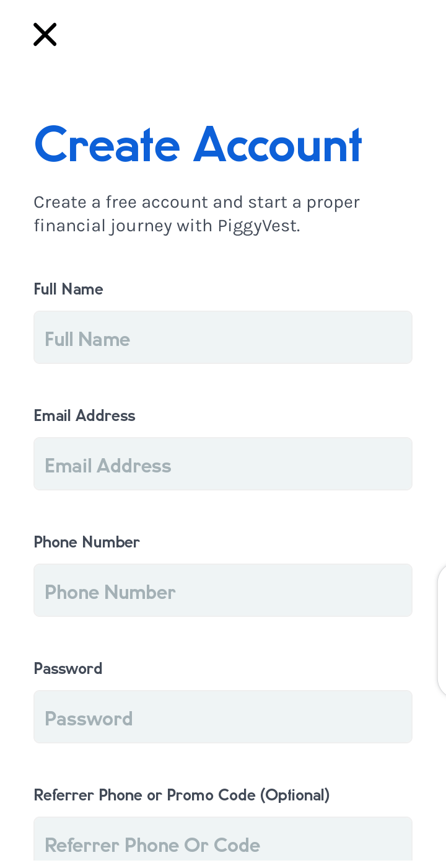Select the Phone Number input field
Image resolution: width=446 pixels, height=868 pixels.
click(x=223, y=590)
